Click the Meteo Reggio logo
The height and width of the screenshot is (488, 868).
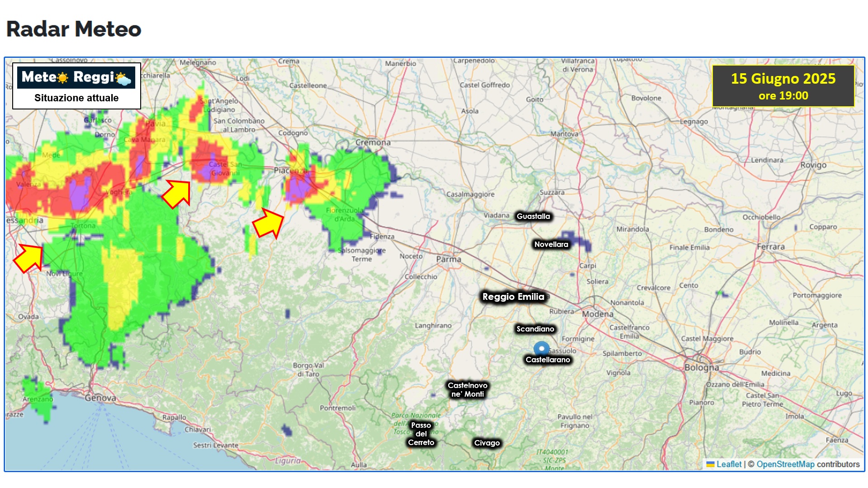click(x=76, y=78)
